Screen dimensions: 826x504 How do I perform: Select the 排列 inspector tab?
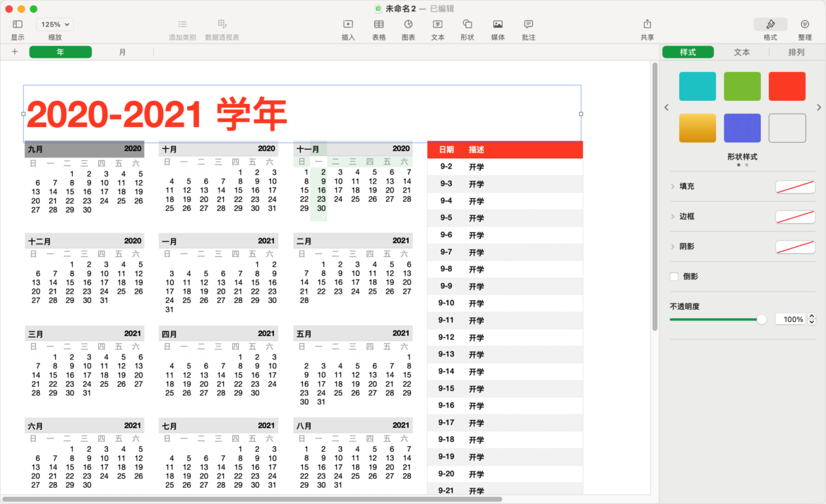[796, 52]
